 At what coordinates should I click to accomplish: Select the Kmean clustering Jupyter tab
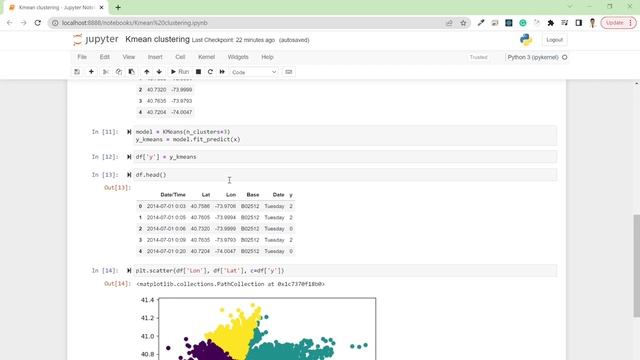(56, 7)
